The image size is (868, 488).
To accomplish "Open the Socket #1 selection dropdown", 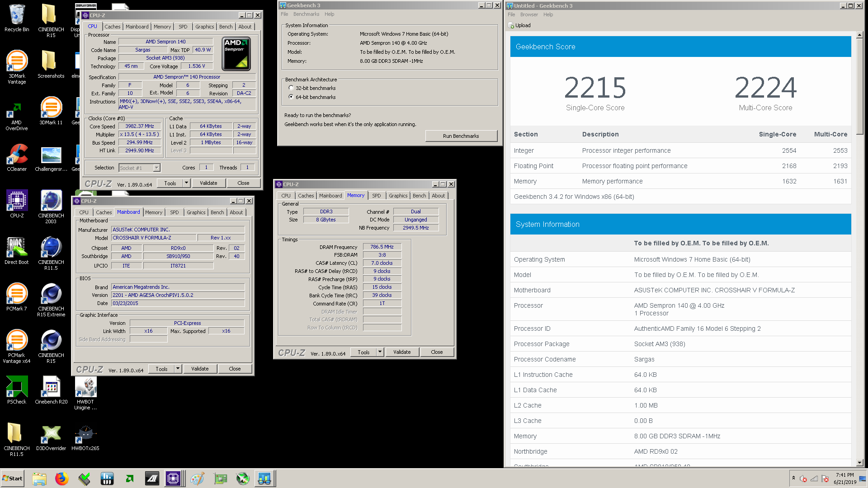I will click(x=156, y=168).
